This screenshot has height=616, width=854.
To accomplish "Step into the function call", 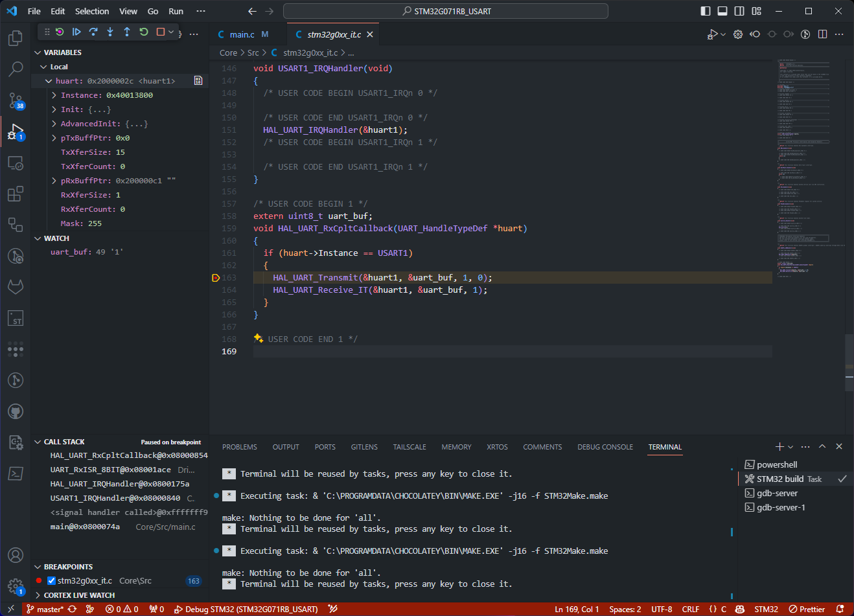I will tap(109, 32).
